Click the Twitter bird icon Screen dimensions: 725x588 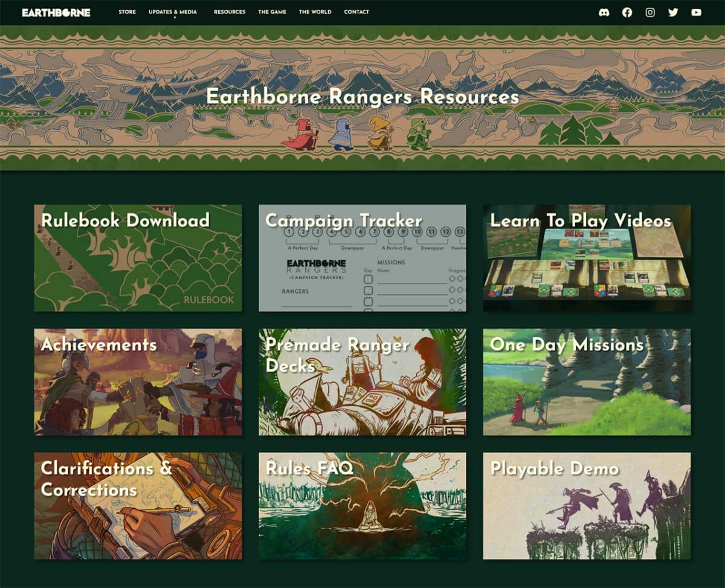coord(673,12)
